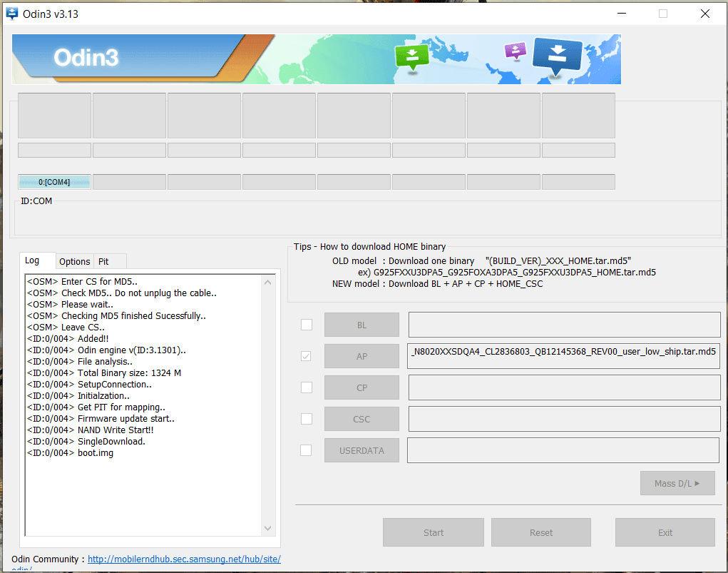Click log line 'Added!!'
The width and height of the screenshot is (728, 573).
[68, 338]
